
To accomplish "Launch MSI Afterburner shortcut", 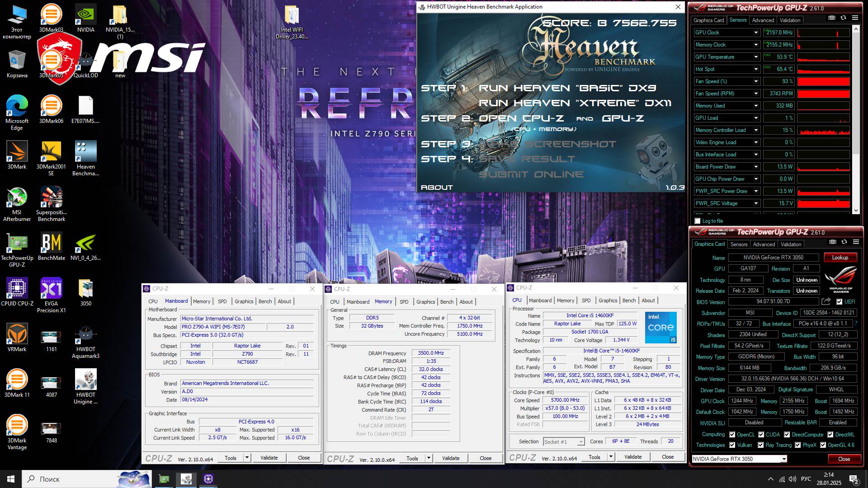I will [x=17, y=204].
